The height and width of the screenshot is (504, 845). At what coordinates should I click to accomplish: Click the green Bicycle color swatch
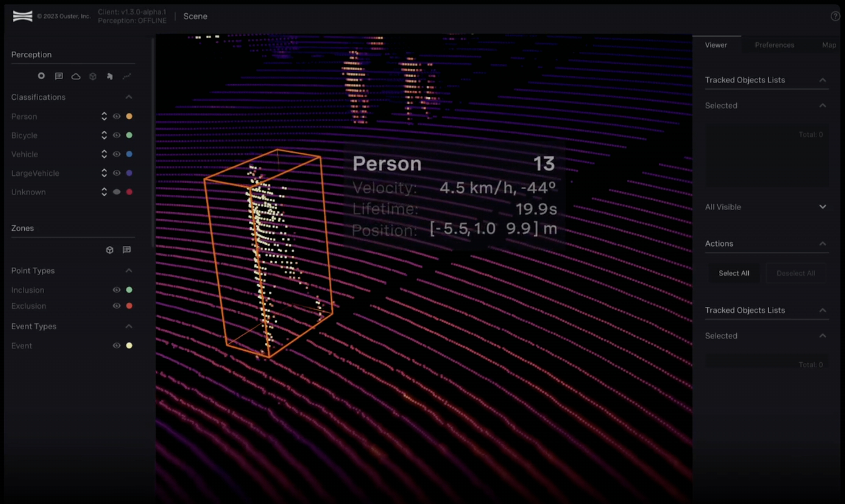129,135
